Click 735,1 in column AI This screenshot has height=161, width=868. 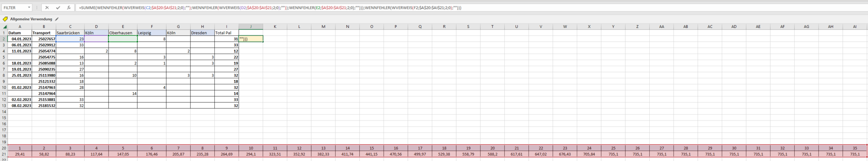click(855, 154)
